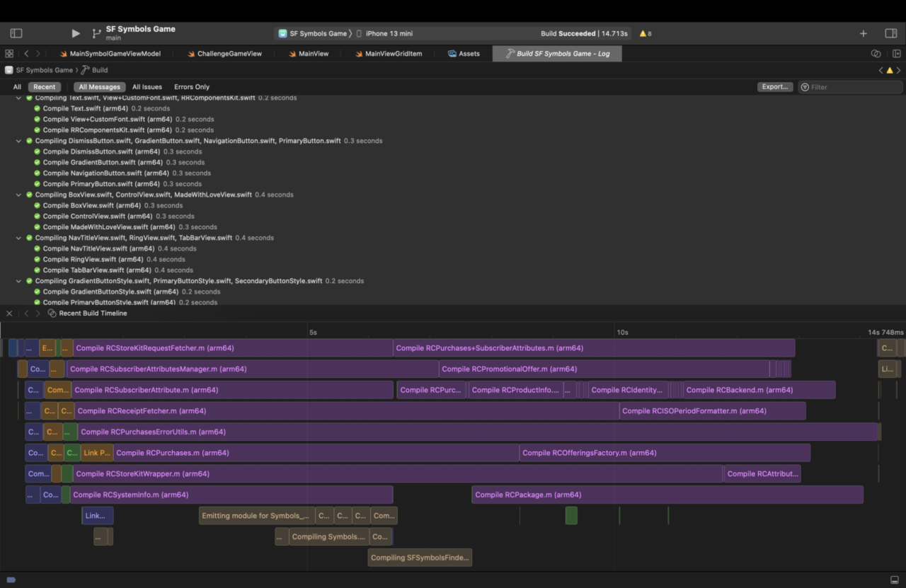Click the warnings indicator showing 8
The height and width of the screenshot is (588, 906).
[645, 33]
